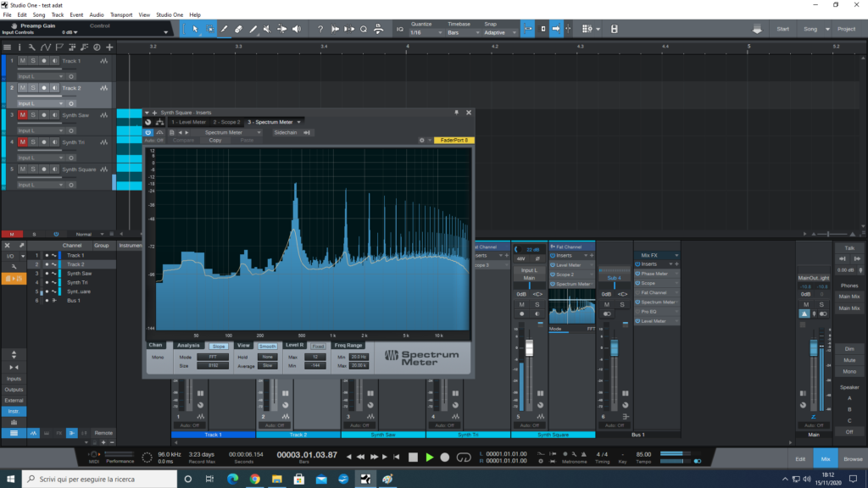Open the question mark help tool
The height and width of the screenshot is (488, 868).
tap(320, 29)
